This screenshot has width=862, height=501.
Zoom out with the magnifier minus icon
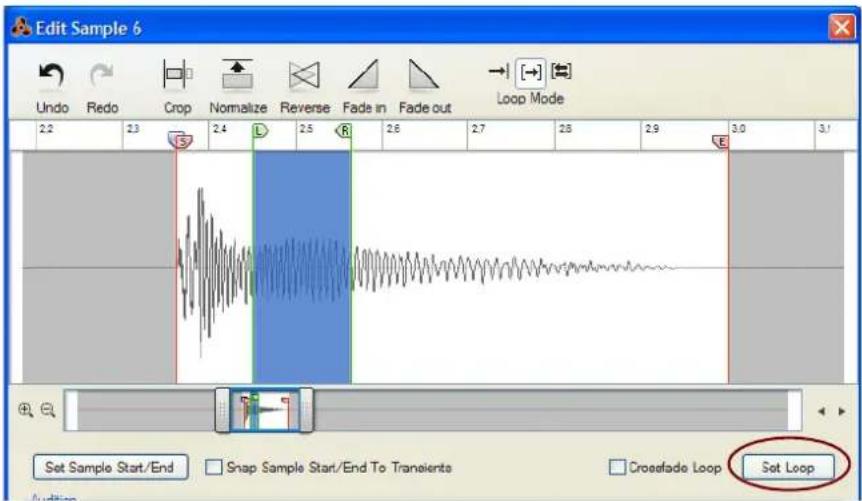[48, 410]
